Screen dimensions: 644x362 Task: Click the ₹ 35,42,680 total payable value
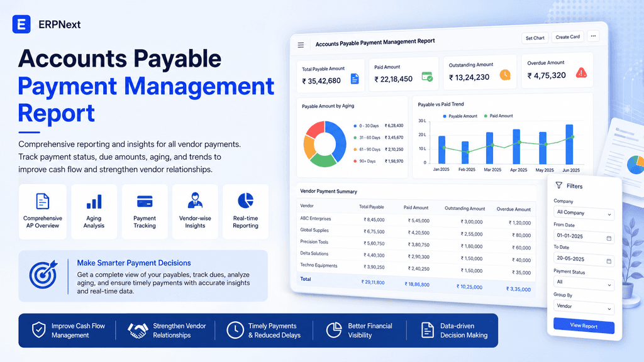click(x=321, y=81)
